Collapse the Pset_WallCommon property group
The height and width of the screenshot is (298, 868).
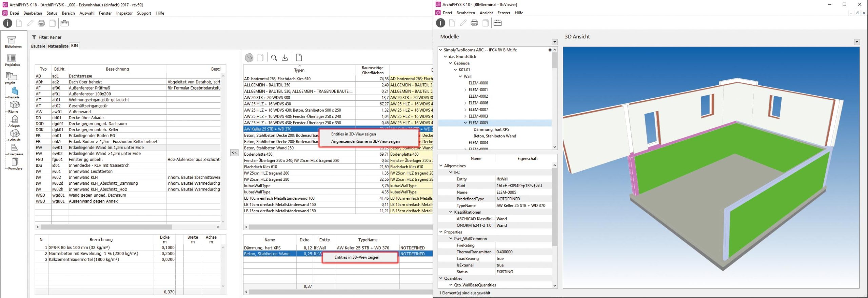(x=451, y=239)
